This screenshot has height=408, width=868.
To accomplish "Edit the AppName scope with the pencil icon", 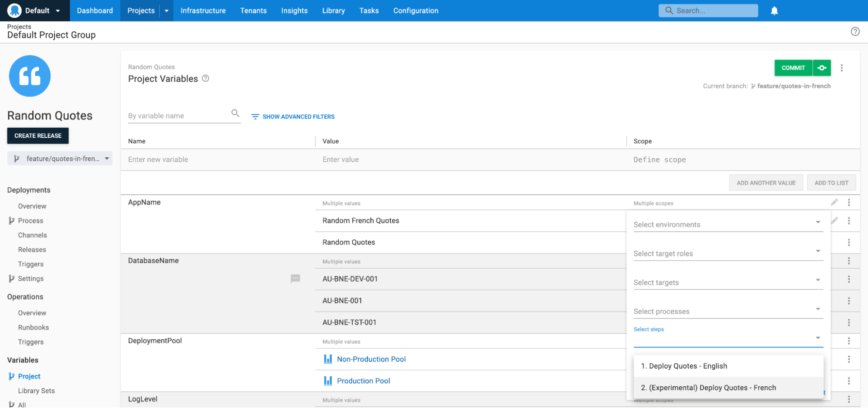I will [x=834, y=202].
